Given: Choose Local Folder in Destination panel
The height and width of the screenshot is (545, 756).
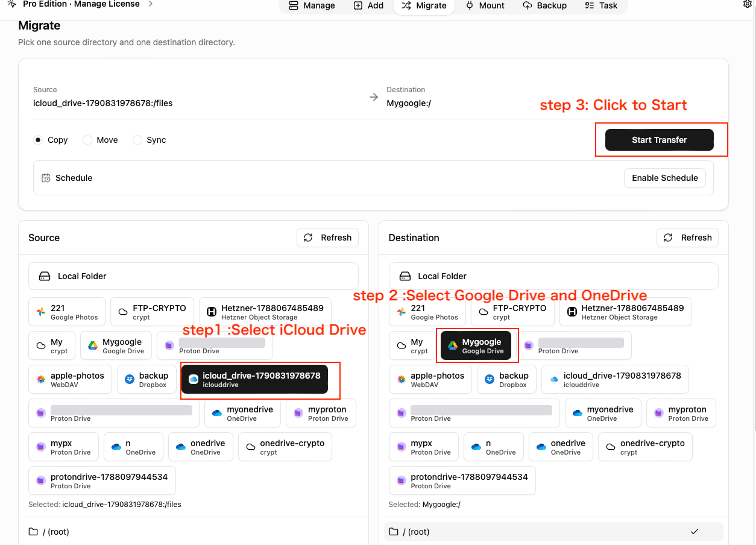Looking at the screenshot, I should 553,276.
